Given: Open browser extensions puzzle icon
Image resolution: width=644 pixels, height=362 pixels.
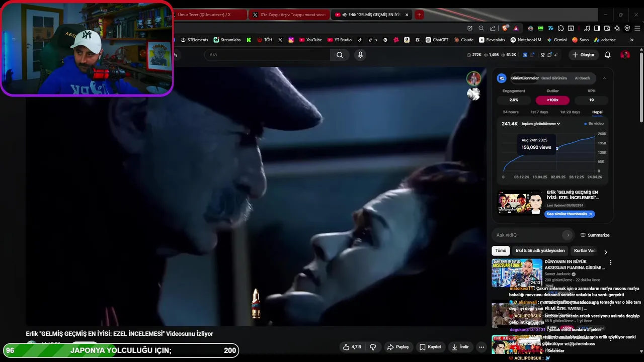Looking at the screenshot, I should pos(561,28).
